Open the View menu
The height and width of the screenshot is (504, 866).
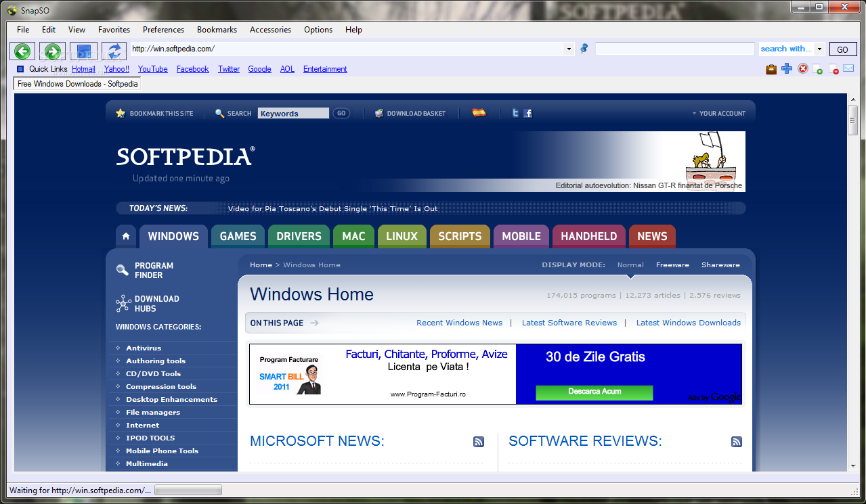point(77,30)
